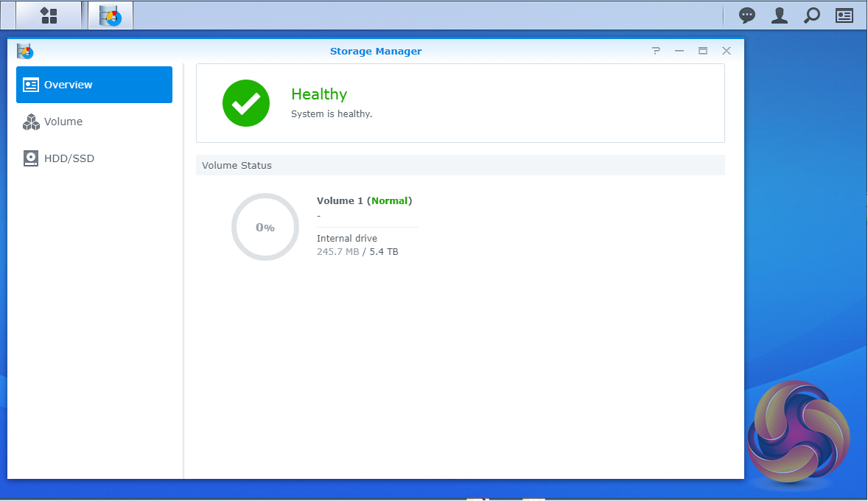This screenshot has width=868, height=501.
Task: Open Storage Manager help question mark
Action: pos(656,51)
